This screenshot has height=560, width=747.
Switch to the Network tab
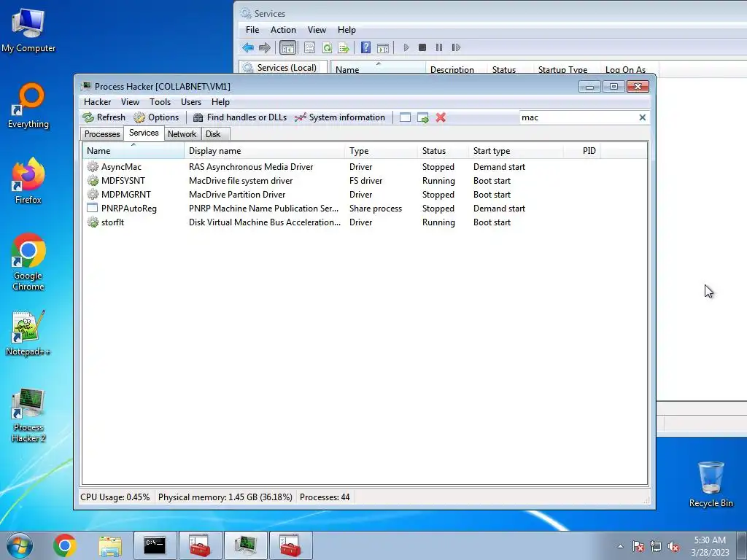tap(182, 134)
